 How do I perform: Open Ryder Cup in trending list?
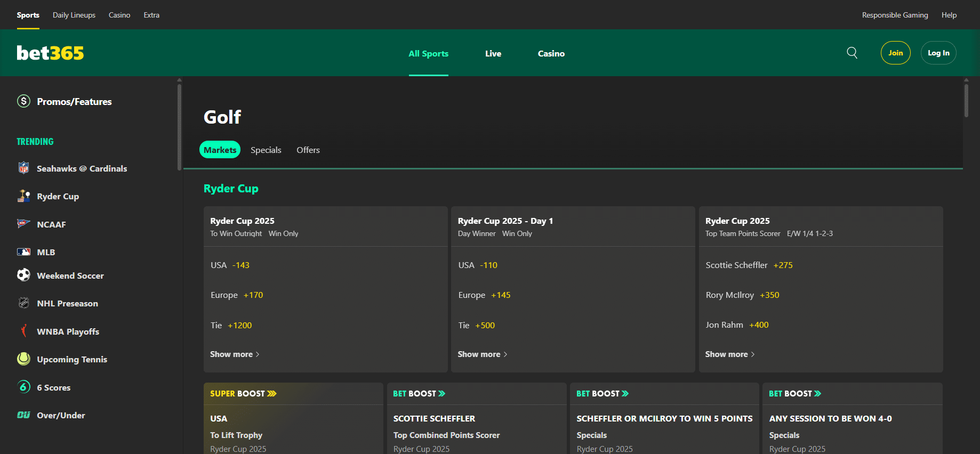click(x=58, y=196)
